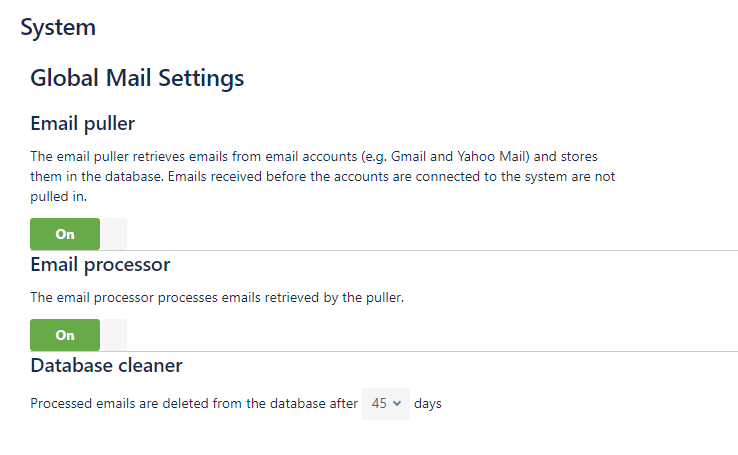This screenshot has height=455, width=738.
Task: Click green On label under Email puller
Action: click(65, 234)
